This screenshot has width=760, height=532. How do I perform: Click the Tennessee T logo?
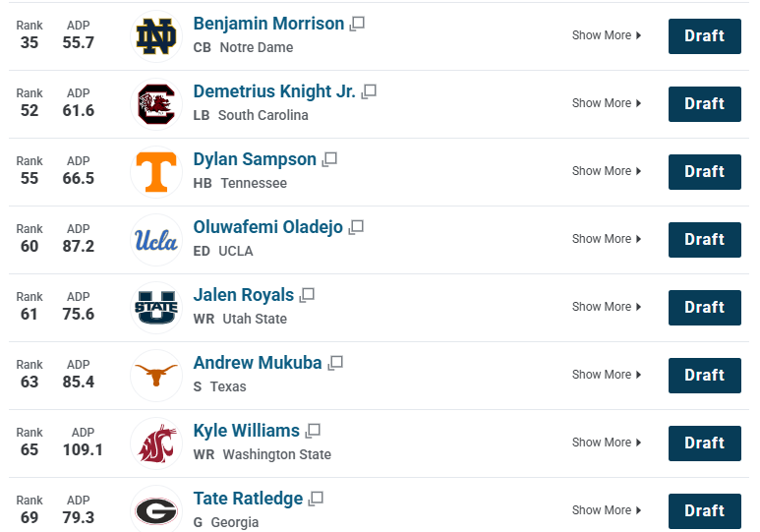coord(156,172)
